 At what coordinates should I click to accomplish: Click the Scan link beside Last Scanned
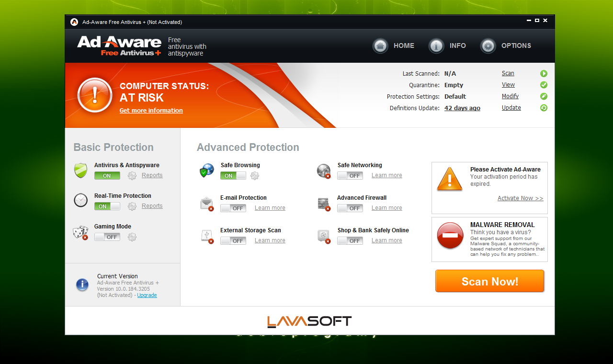coord(508,73)
